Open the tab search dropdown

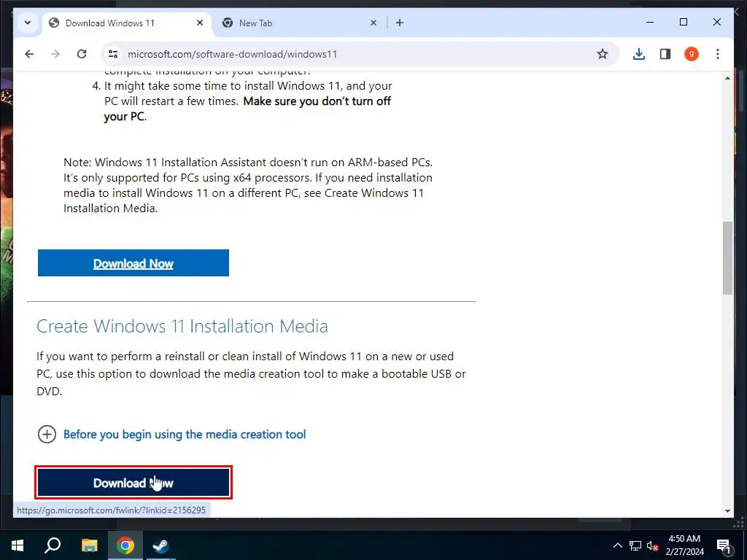tap(28, 23)
